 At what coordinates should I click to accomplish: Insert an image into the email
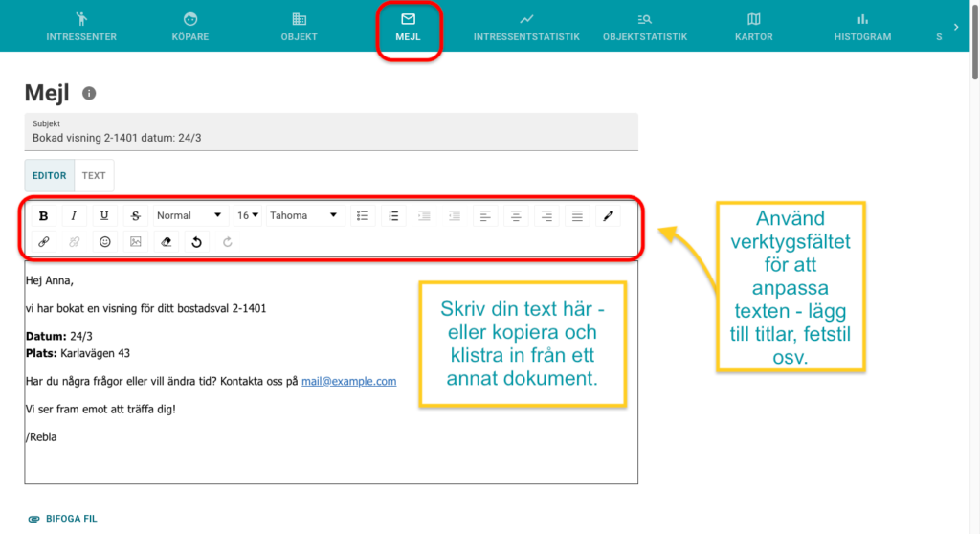click(x=135, y=242)
